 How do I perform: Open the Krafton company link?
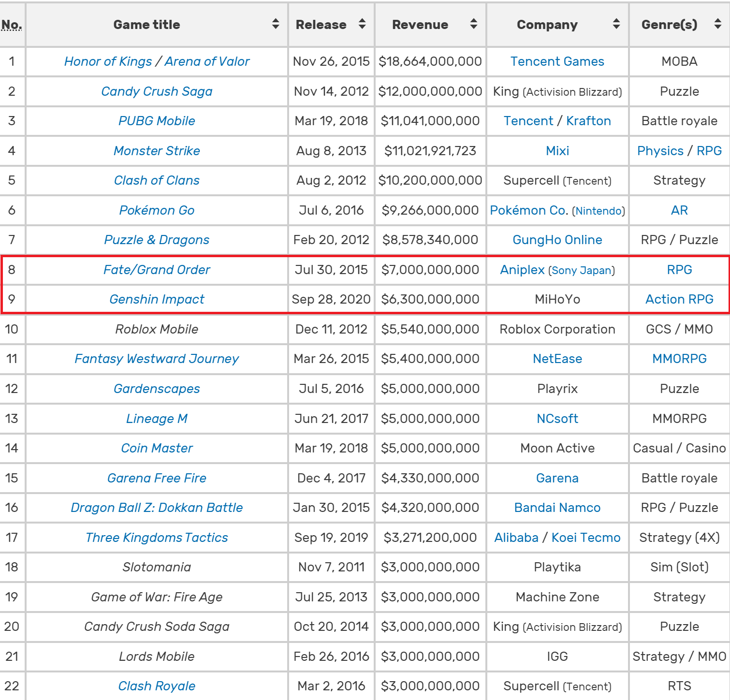coord(588,121)
